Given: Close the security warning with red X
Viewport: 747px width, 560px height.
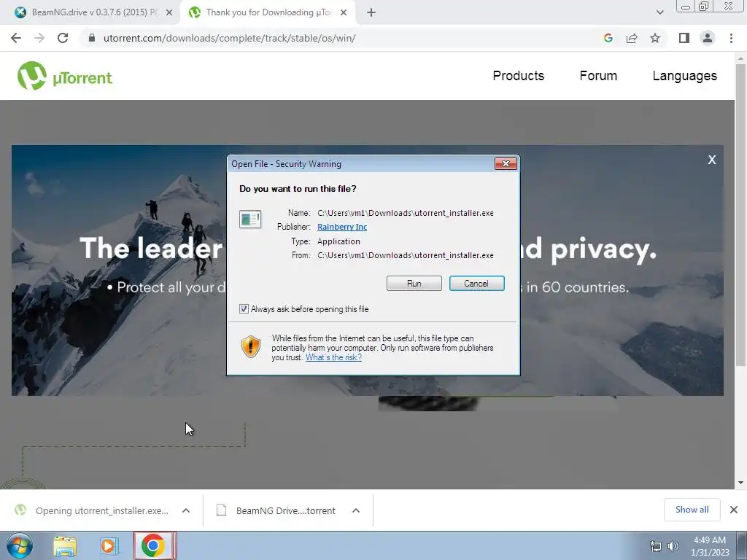Looking at the screenshot, I should (x=506, y=164).
